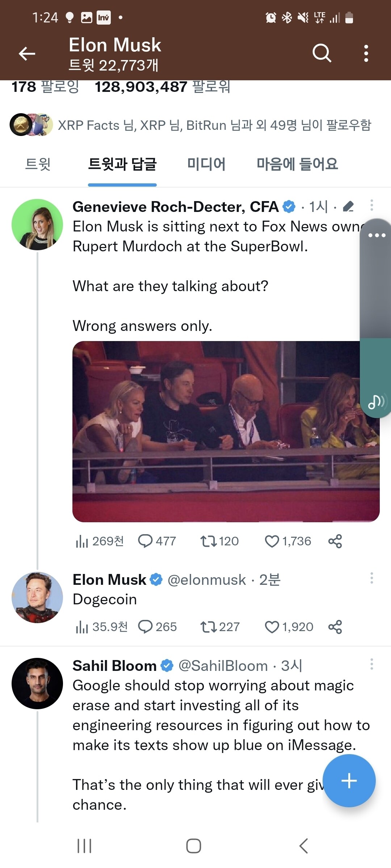Retweet Genevieve Roch-Decter's tweet

coord(209,541)
